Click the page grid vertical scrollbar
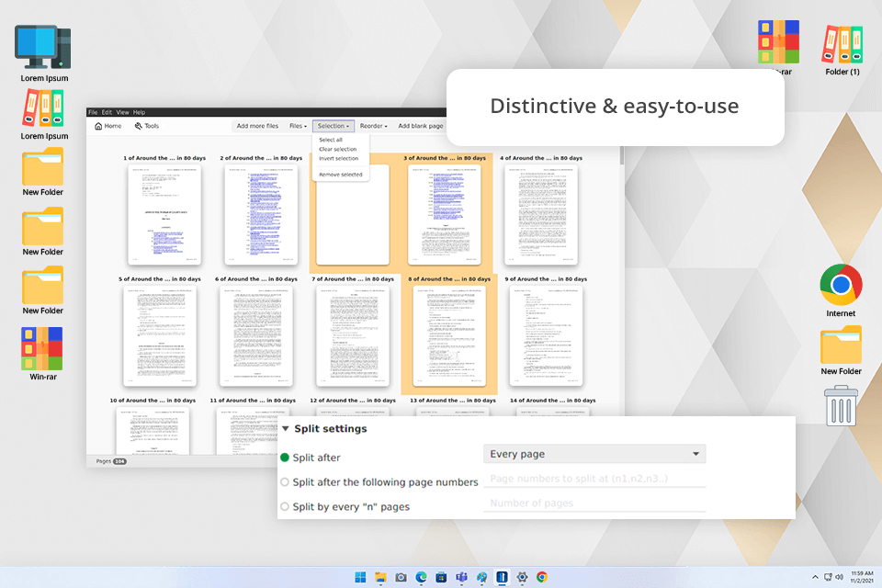This screenshot has height=588, width=882. (x=622, y=156)
